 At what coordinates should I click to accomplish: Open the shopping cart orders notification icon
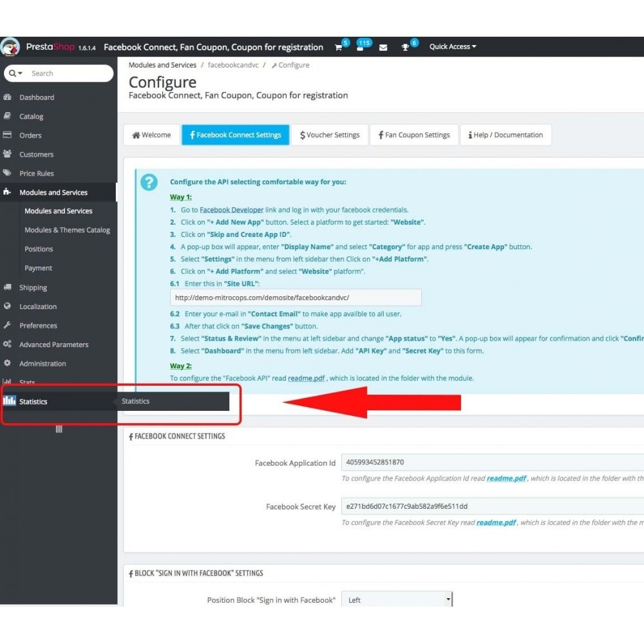click(339, 47)
